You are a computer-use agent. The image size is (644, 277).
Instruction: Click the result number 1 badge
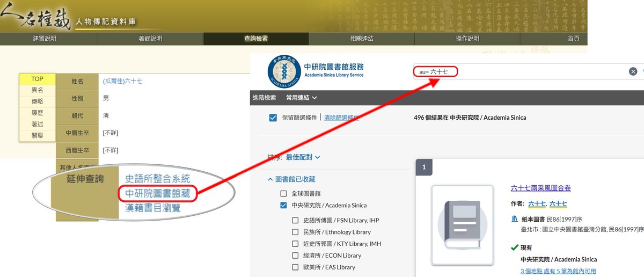pos(423,167)
